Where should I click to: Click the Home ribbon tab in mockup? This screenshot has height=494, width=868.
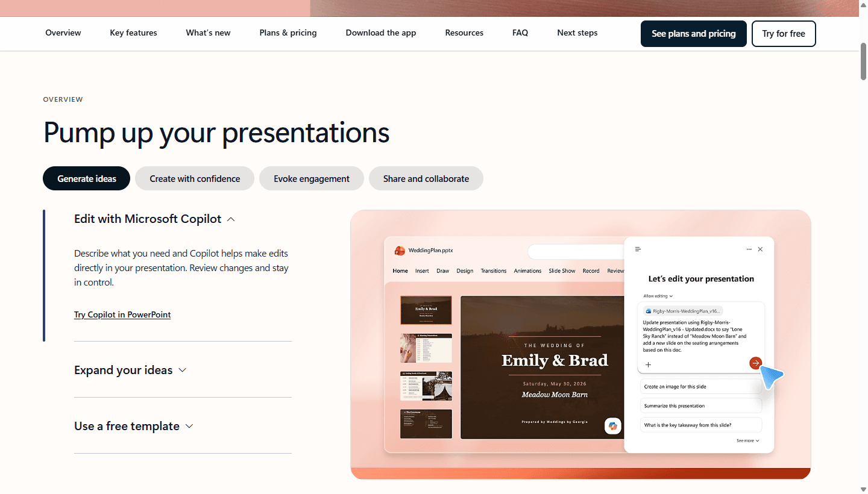(x=400, y=271)
